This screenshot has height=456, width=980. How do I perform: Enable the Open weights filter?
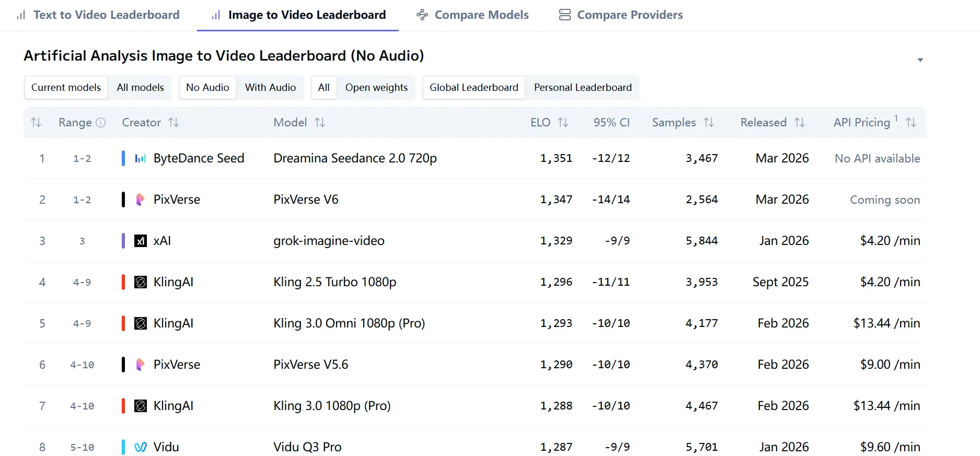click(376, 88)
